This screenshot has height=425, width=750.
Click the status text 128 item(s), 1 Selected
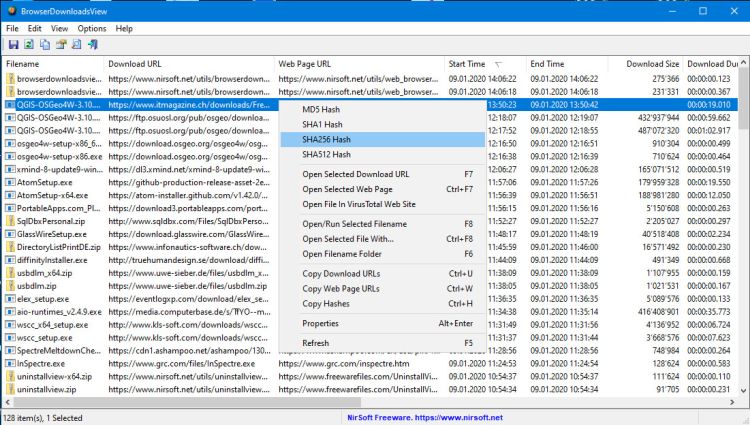tap(43, 418)
